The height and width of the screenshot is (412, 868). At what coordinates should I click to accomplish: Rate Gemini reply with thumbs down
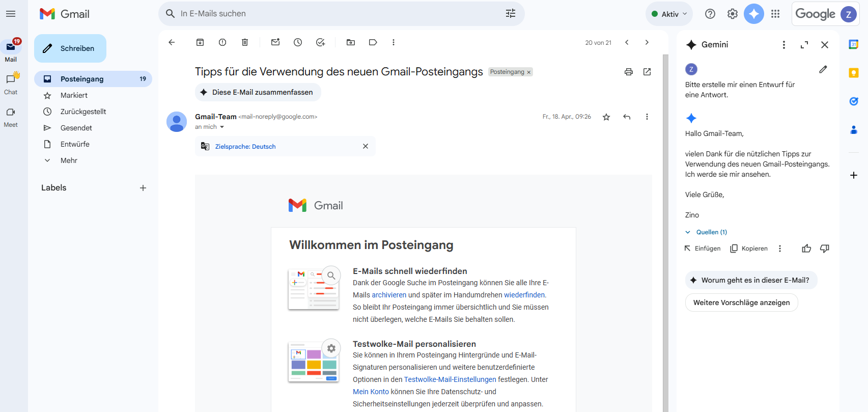coord(825,249)
